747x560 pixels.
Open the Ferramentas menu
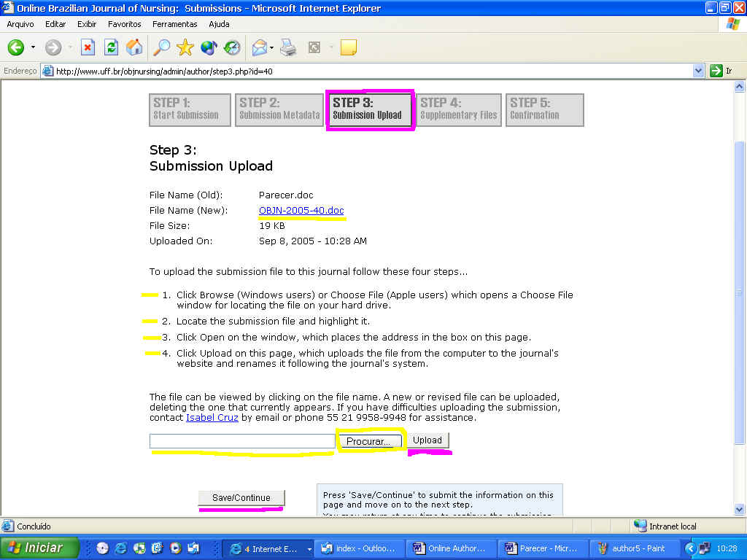(x=175, y=24)
